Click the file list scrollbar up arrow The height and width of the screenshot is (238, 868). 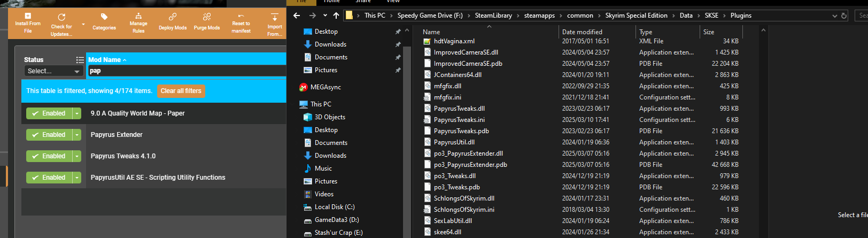pos(763,30)
